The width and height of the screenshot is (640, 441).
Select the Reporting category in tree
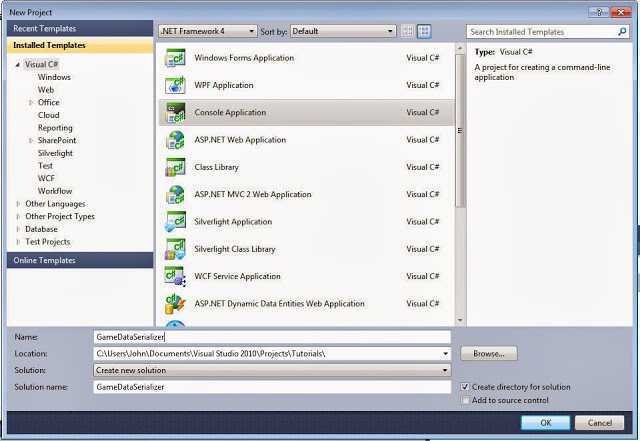(55, 128)
